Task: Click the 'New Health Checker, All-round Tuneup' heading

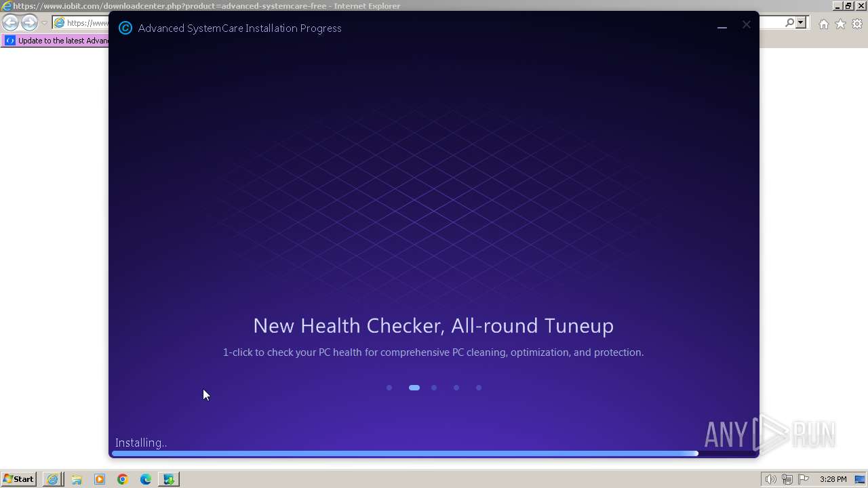Action: [x=433, y=325]
